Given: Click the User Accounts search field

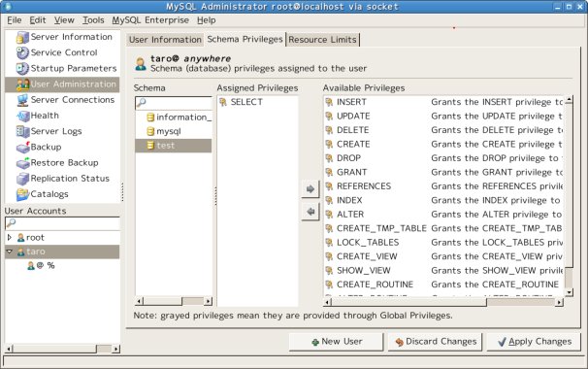Looking at the screenshot, I should [x=63, y=223].
